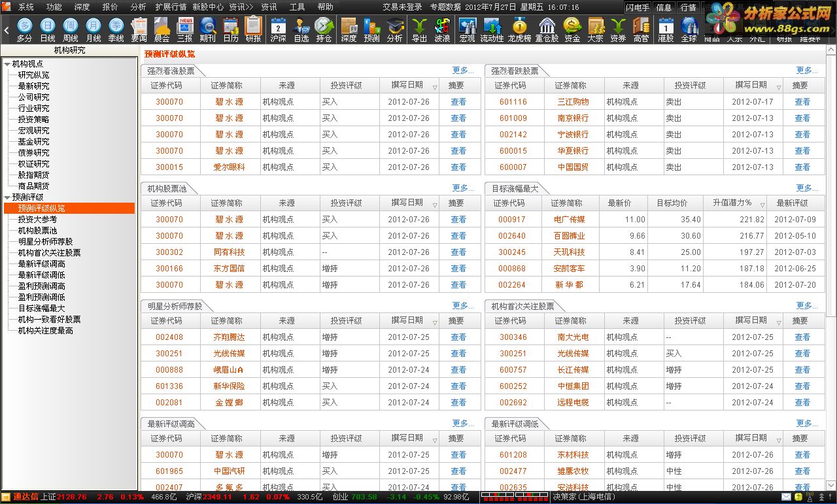Open 三报 newspapers icon

tap(185, 29)
